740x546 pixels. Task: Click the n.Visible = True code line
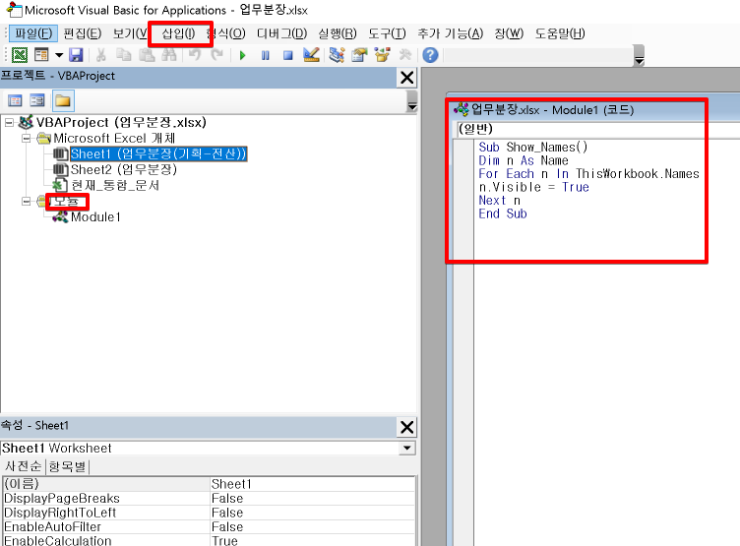click(534, 187)
